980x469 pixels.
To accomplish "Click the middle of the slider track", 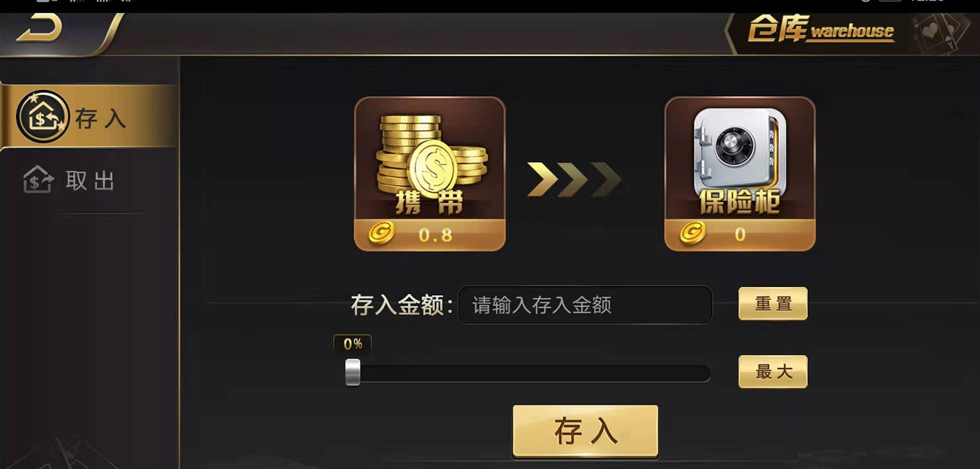I will pyautogui.click(x=528, y=373).
